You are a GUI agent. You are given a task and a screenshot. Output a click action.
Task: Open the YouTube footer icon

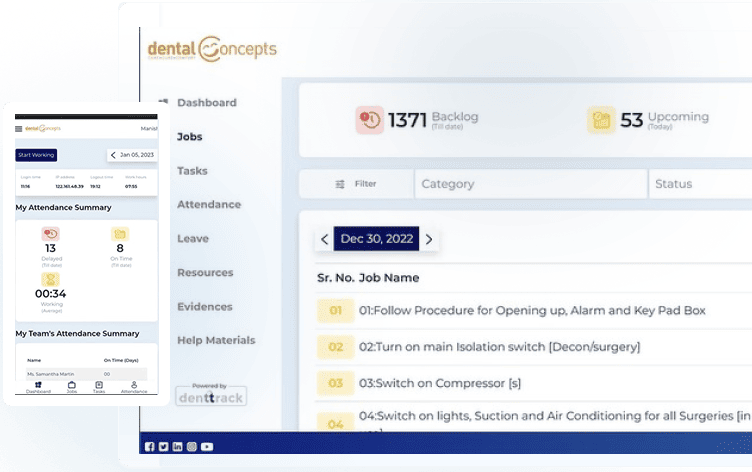[207, 446]
